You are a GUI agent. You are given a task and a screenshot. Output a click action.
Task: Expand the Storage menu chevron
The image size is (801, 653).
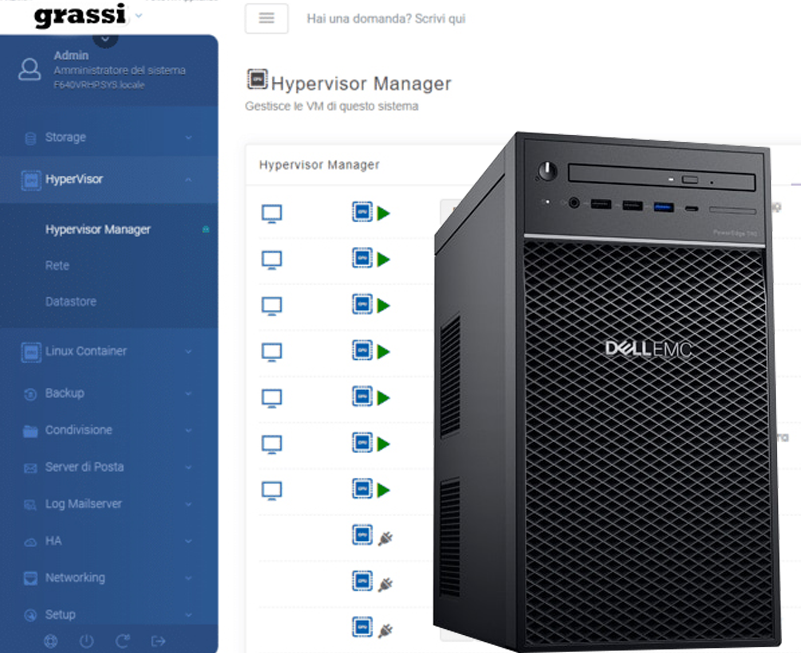pos(189,137)
